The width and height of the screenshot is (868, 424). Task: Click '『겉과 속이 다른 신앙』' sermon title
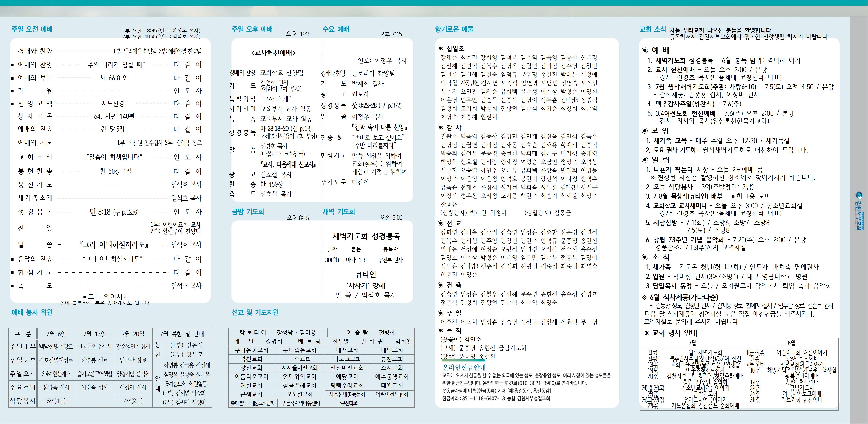click(380, 127)
